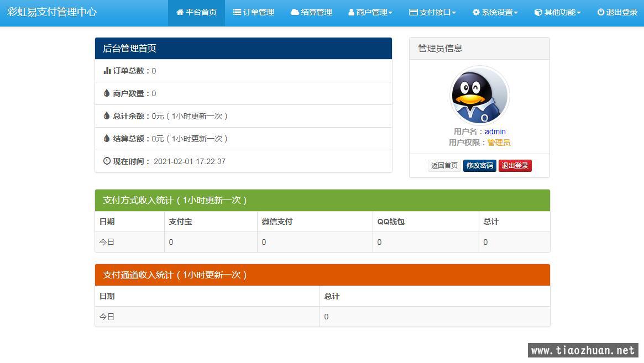Click the 2021-02-01 17:22:37 timestamp
644x363 pixels.
pos(190,161)
